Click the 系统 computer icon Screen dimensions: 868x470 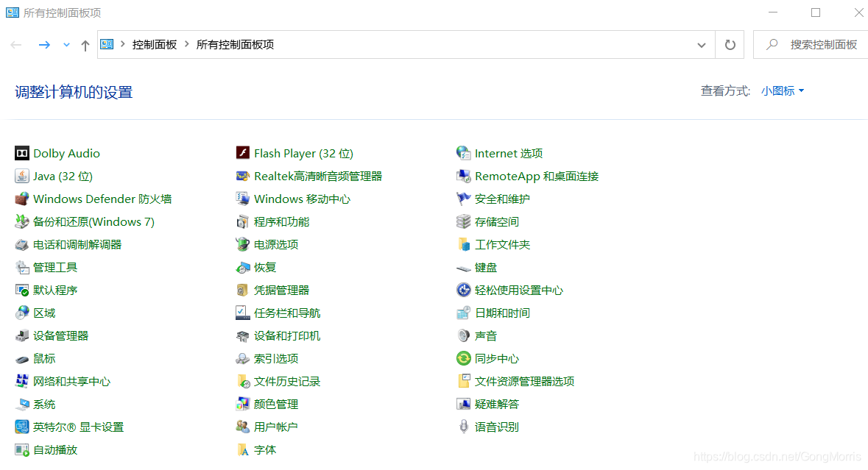pyautogui.click(x=21, y=405)
